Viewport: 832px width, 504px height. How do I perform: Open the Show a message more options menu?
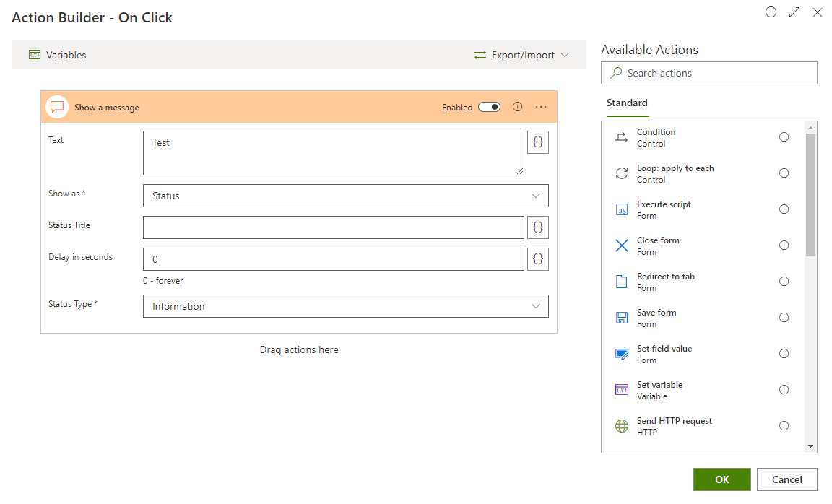[x=541, y=107]
